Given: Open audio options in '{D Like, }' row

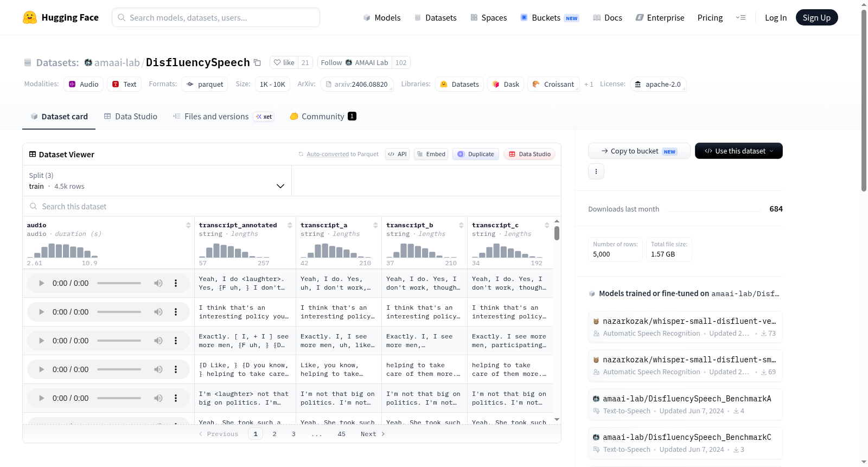Looking at the screenshot, I should 176,369.
